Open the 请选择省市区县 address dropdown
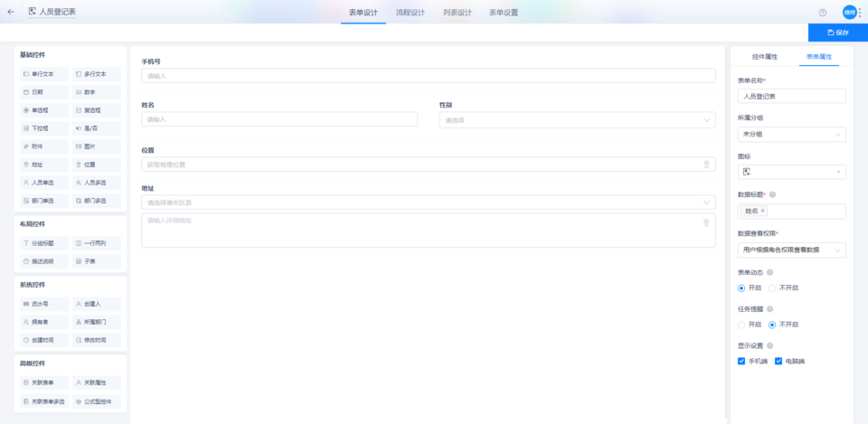 (429, 203)
